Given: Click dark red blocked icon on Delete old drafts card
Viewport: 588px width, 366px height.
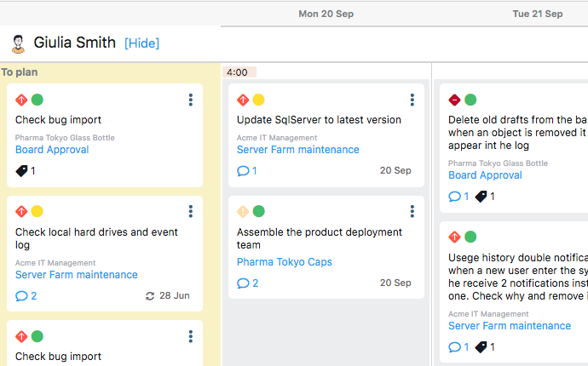Looking at the screenshot, I should click(x=454, y=100).
